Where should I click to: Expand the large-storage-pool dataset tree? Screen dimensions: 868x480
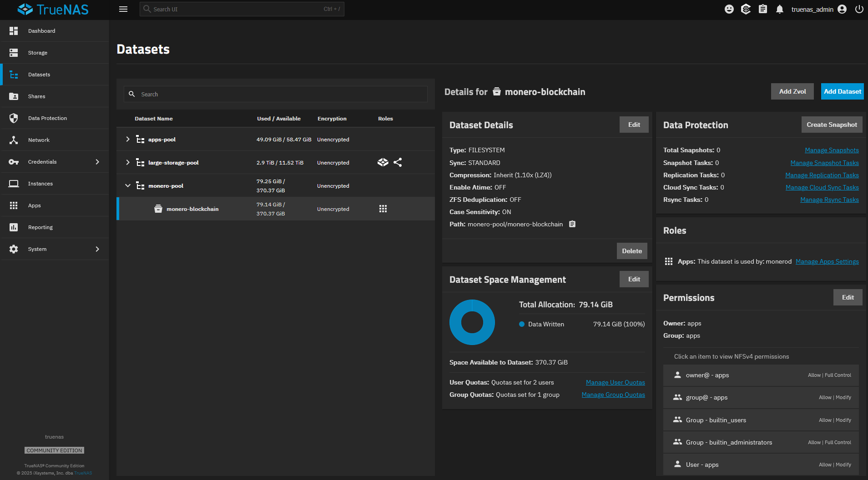coord(128,162)
